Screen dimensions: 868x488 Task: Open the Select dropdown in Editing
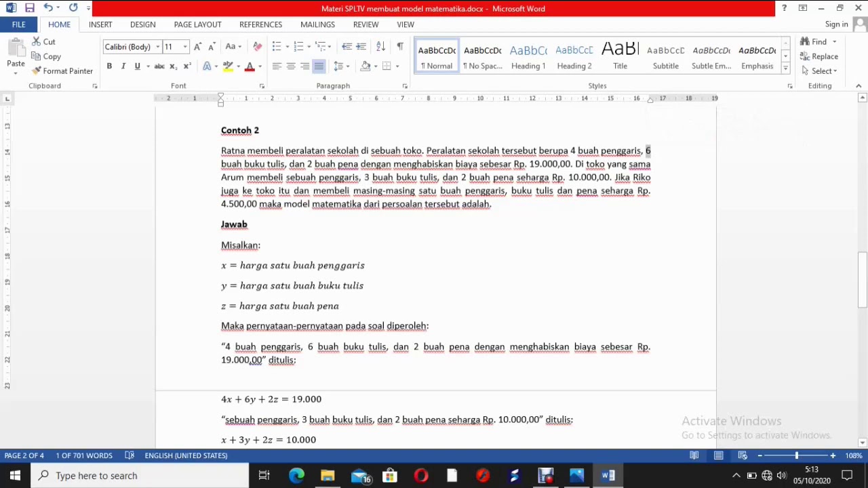[820, 71]
